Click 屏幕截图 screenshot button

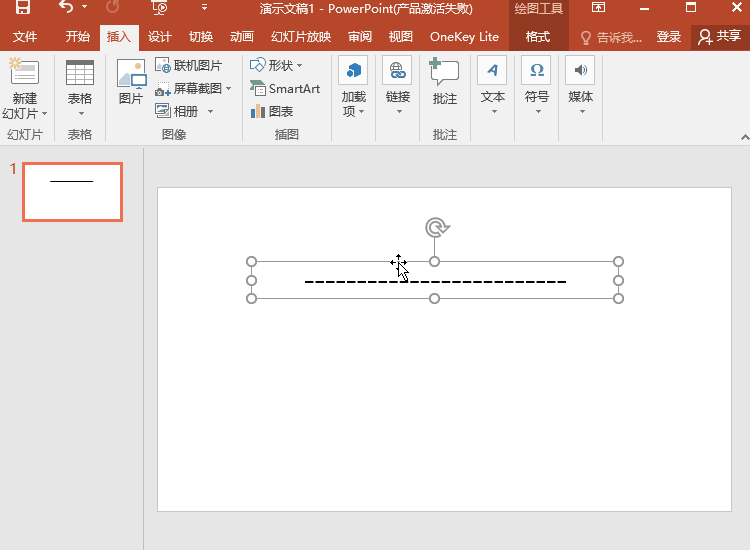coord(188,88)
